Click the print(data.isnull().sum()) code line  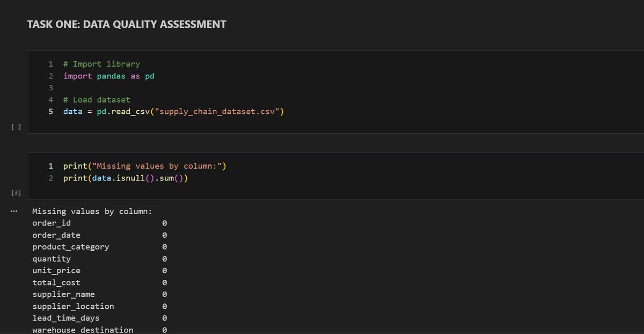click(x=126, y=178)
